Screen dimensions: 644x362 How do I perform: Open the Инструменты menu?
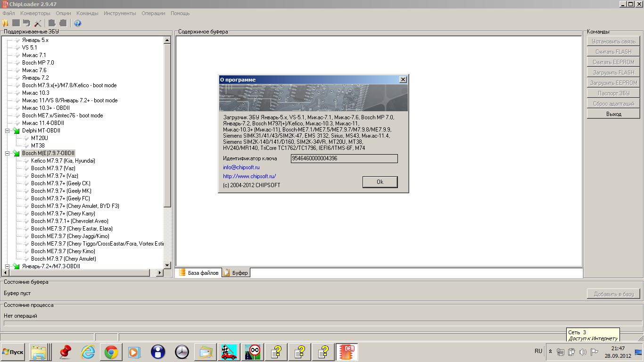pos(120,13)
